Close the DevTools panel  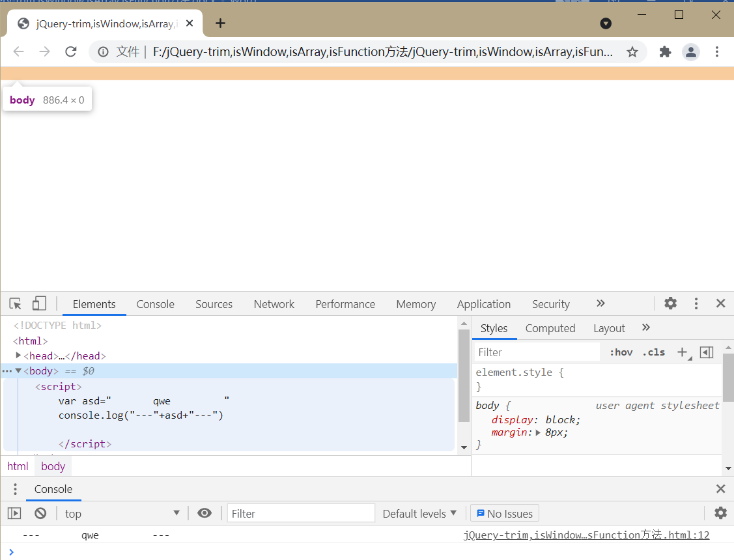tap(721, 303)
